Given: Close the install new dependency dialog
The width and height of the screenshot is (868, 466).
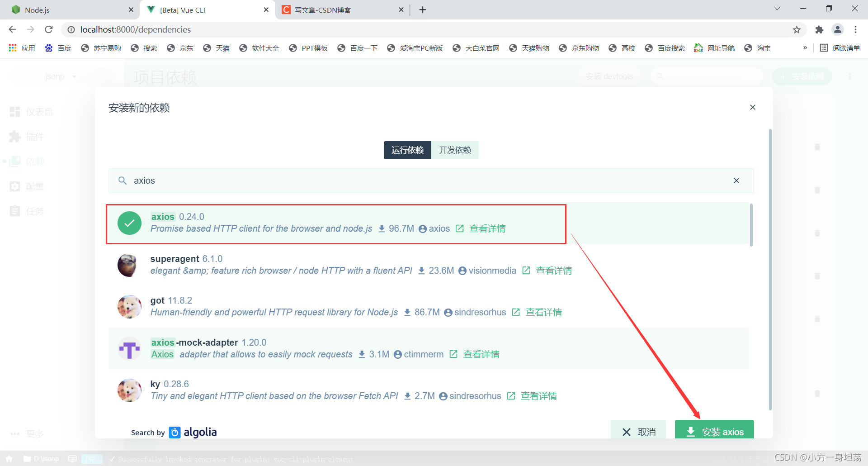Looking at the screenshot, I should pos(752,107).
